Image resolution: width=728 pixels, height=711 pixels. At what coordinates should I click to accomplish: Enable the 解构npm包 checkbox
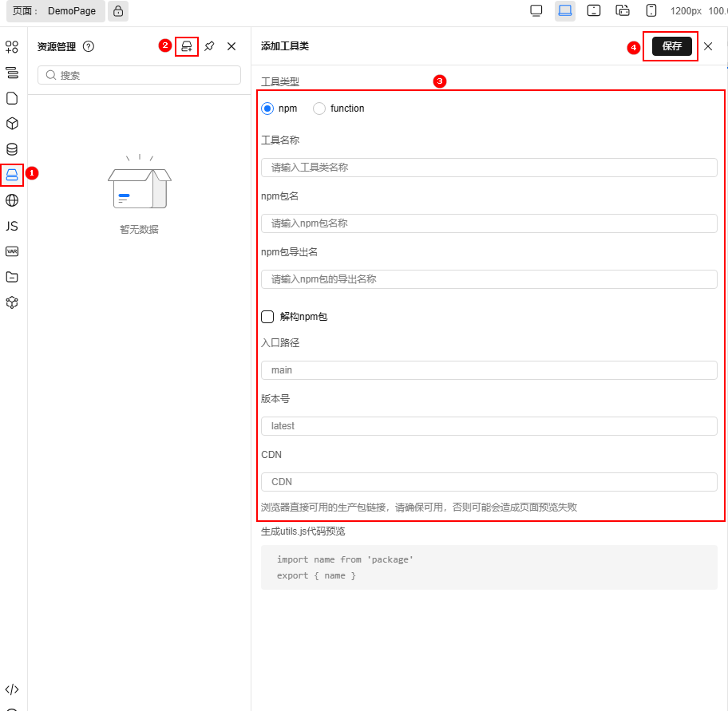[267, 317]
